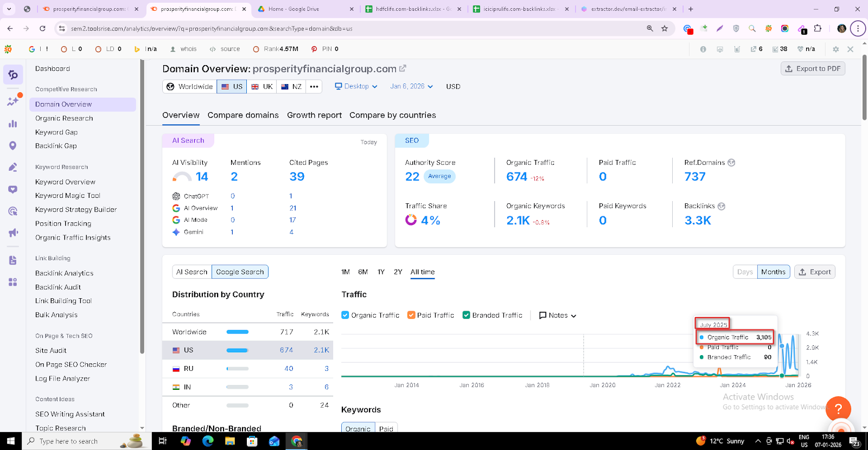Click the chart Export button
868x450 pixels.
[814, 272]
